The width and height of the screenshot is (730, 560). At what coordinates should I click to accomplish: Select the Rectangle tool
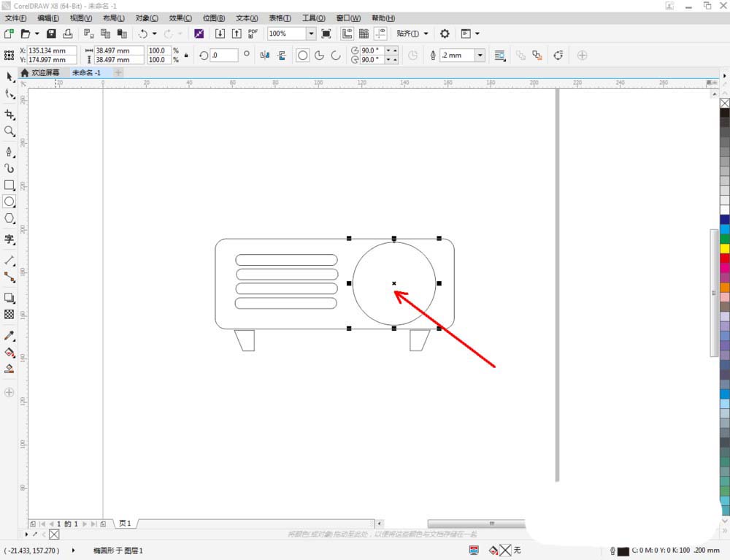tap(9, 185)
